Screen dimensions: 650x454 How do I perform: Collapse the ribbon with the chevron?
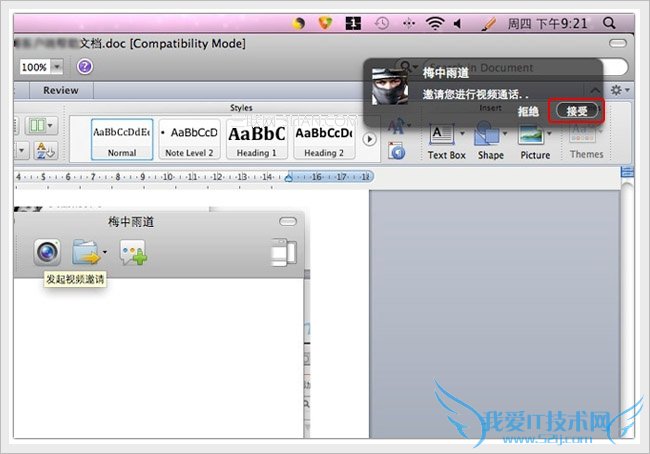coord(595,90)
